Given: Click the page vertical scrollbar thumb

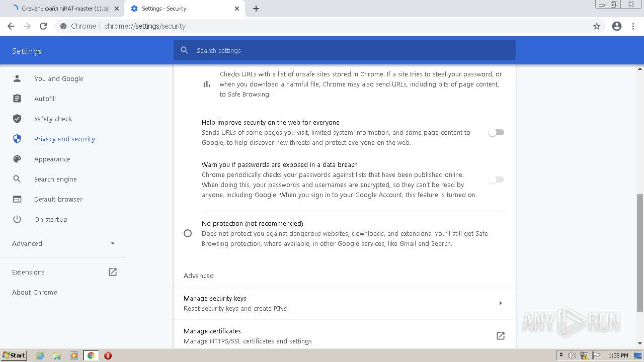Looking at the screenshot, I should [640, 252].
